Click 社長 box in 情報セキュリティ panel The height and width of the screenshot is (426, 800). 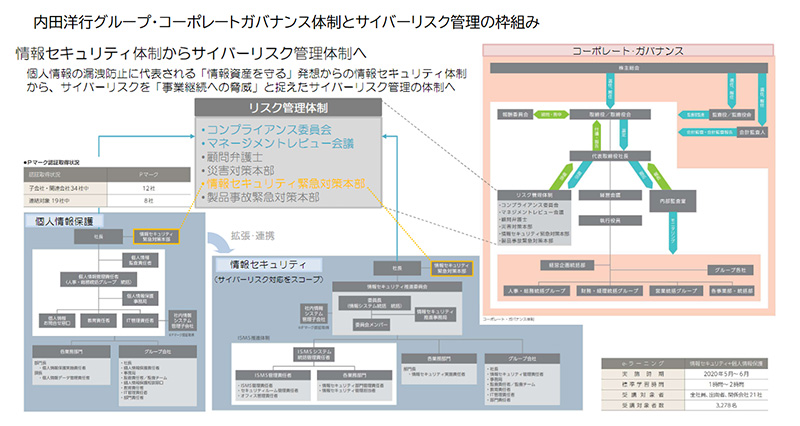click(397, 268)
